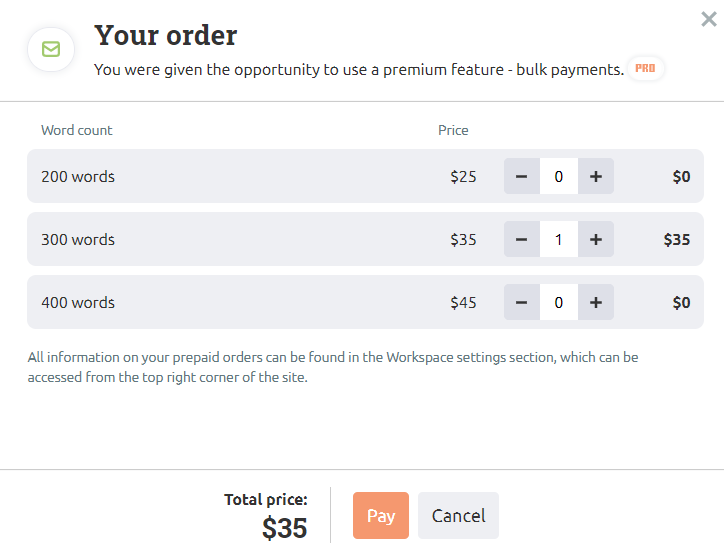Pay for the order
The width and height of the screenshot is (724, 556).
coord(380,515)
